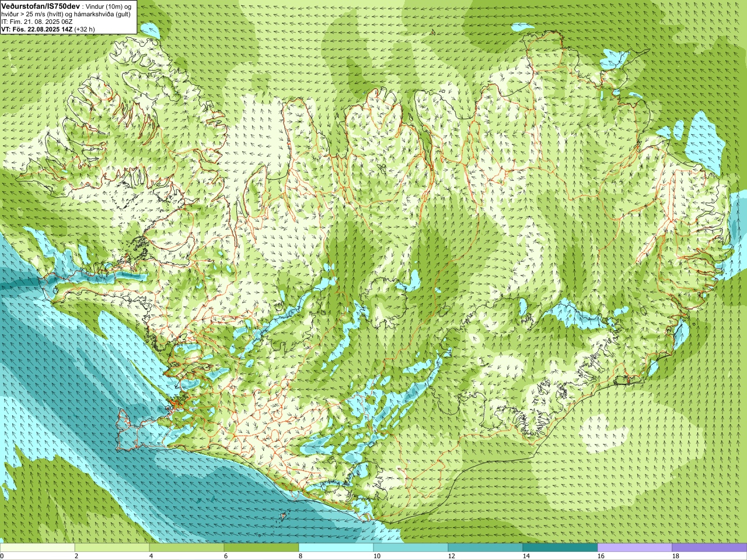This screenshot has height=560, width=747.
Task: Click the legend scale label '2'
Action: 76,556
